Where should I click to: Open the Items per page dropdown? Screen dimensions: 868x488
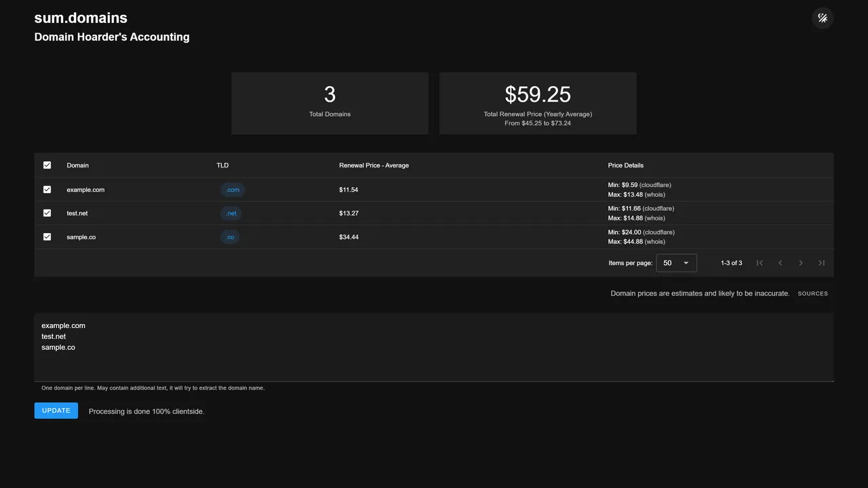point(676,263)
